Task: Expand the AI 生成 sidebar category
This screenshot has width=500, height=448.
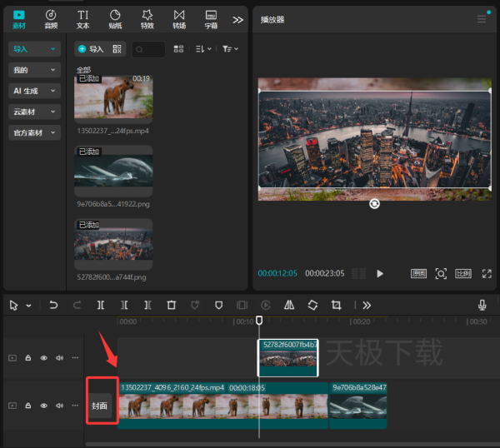Action: pos(34,91)
